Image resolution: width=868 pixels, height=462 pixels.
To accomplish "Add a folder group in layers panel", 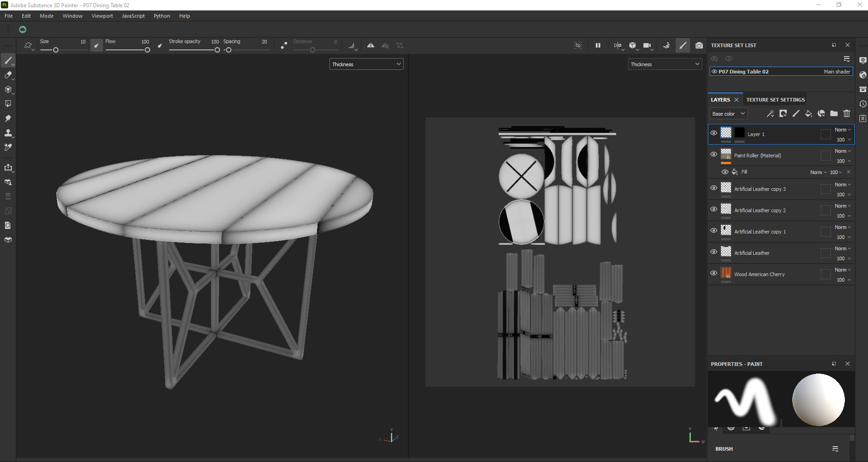I will [x=834, y=114].
